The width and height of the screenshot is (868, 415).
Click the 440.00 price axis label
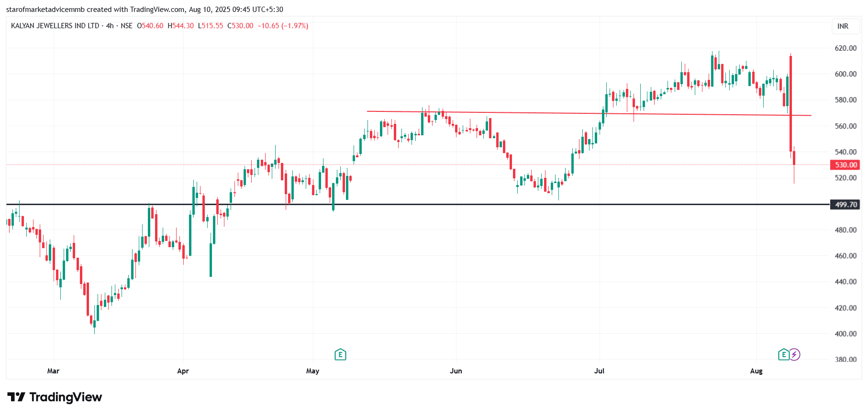click(846, 282)
